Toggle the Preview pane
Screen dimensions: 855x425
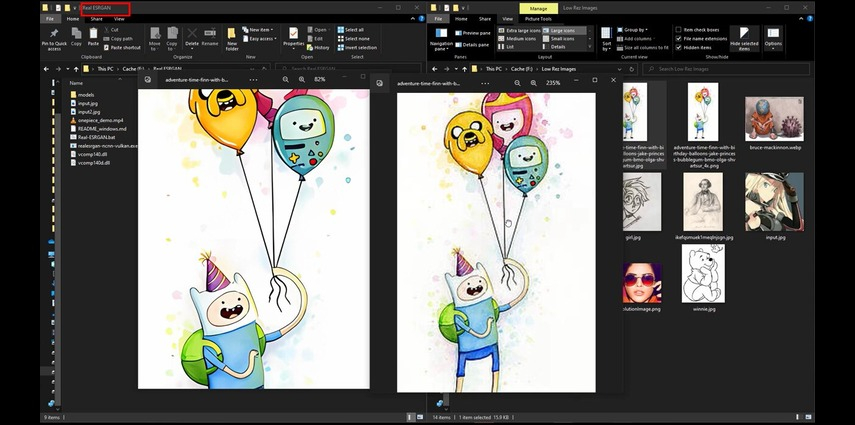pos(472,33)
